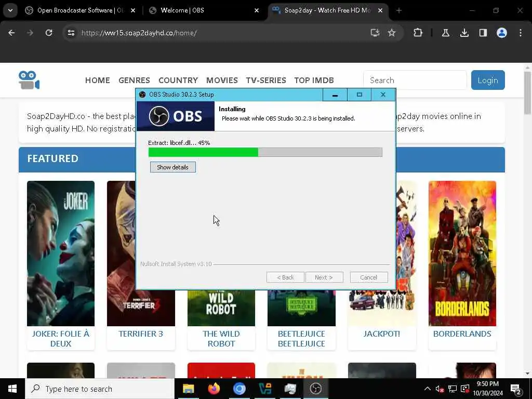Open the browser profile avatar
Image resolution: width=532 pixels, height=399 pixels.
point(501,33)
